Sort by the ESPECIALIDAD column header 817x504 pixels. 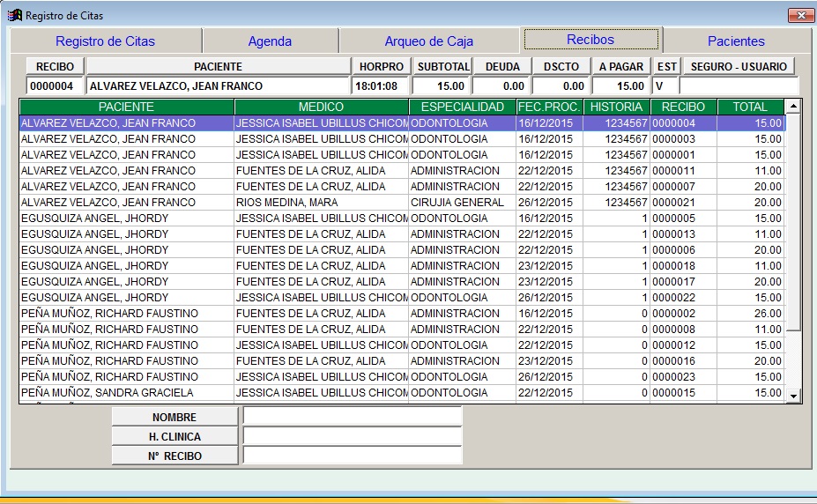[x=462, y=107]
